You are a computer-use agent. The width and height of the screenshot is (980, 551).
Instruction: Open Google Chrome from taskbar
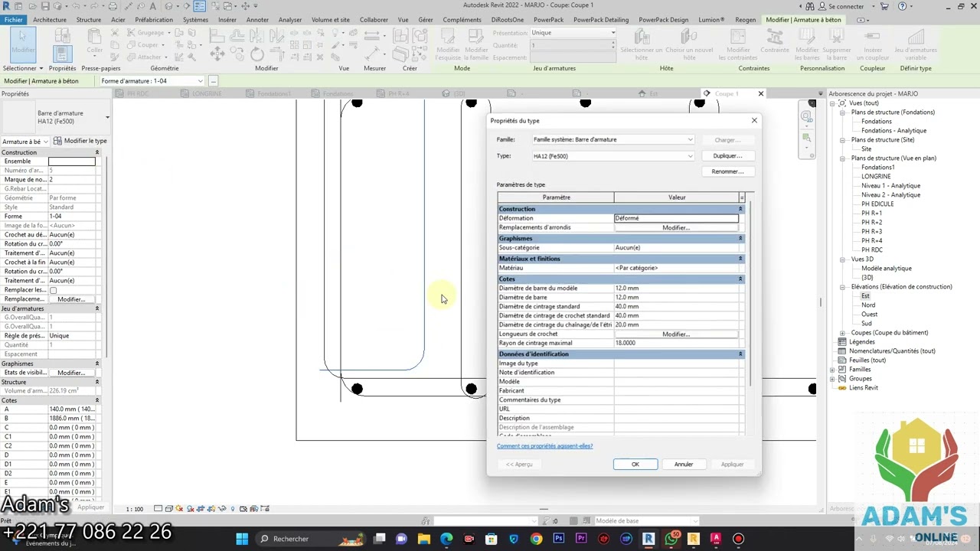coord(536,539)
